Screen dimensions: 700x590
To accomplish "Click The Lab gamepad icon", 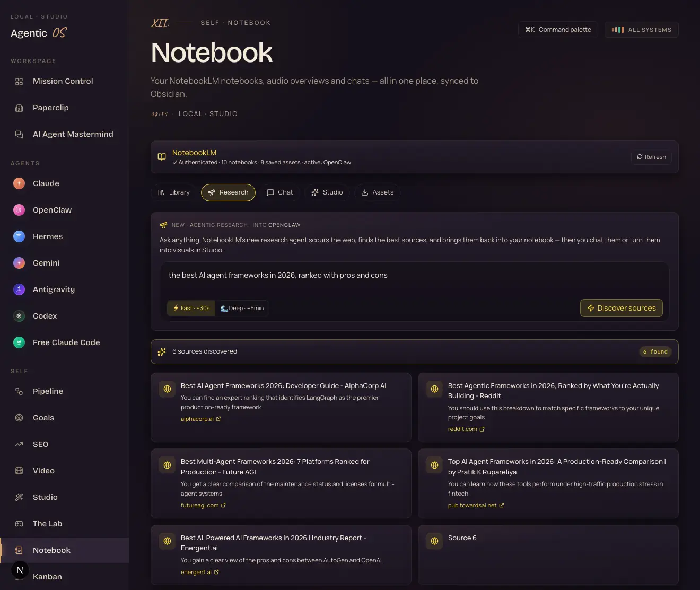I will (x=19, y=524).
